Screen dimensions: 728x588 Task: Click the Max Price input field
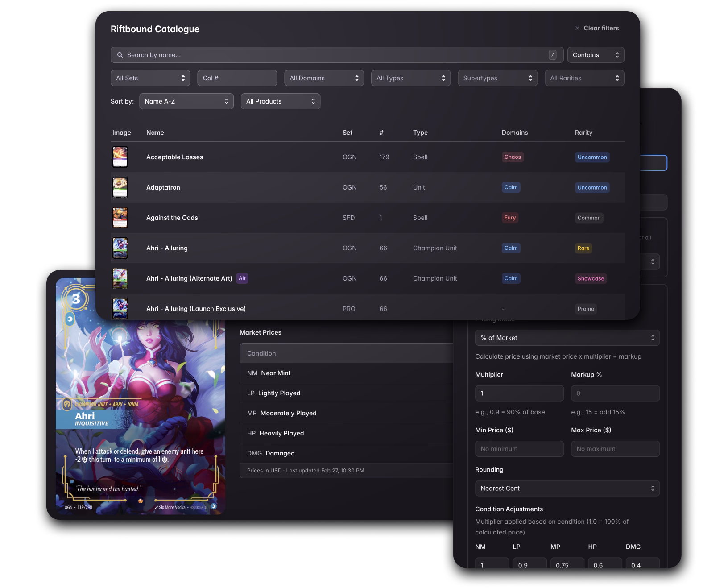[x=615, y=449]
